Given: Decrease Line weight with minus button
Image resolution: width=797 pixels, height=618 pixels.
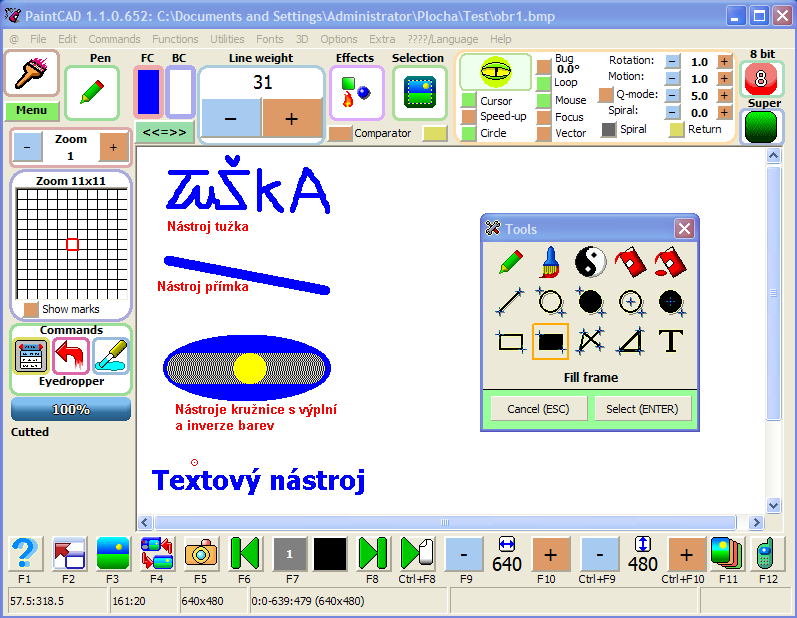Looking at the screenshot, I should click(x=231, y=118).
